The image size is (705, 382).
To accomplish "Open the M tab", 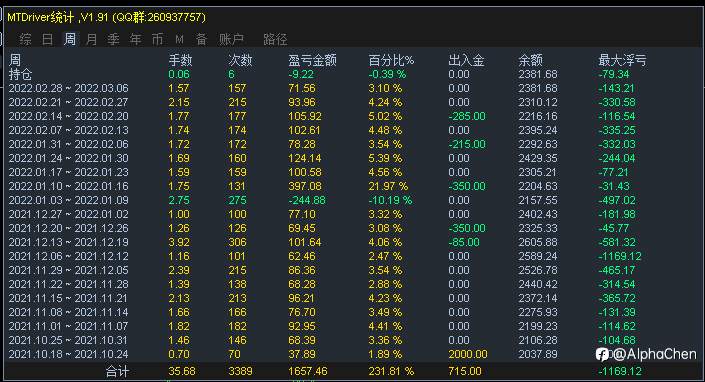I will pos(179,40).
